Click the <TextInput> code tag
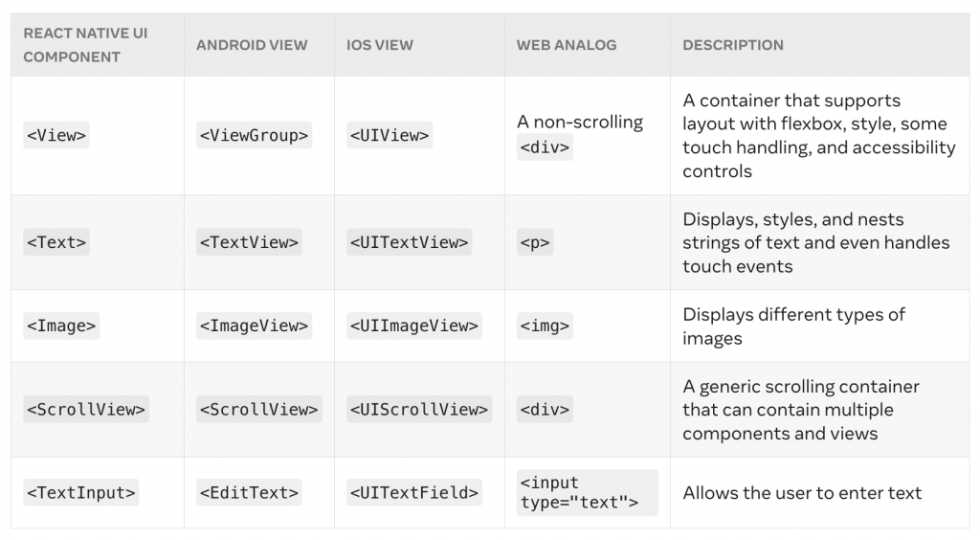Viewport: 980px width, 540px height. pos(81,493)
